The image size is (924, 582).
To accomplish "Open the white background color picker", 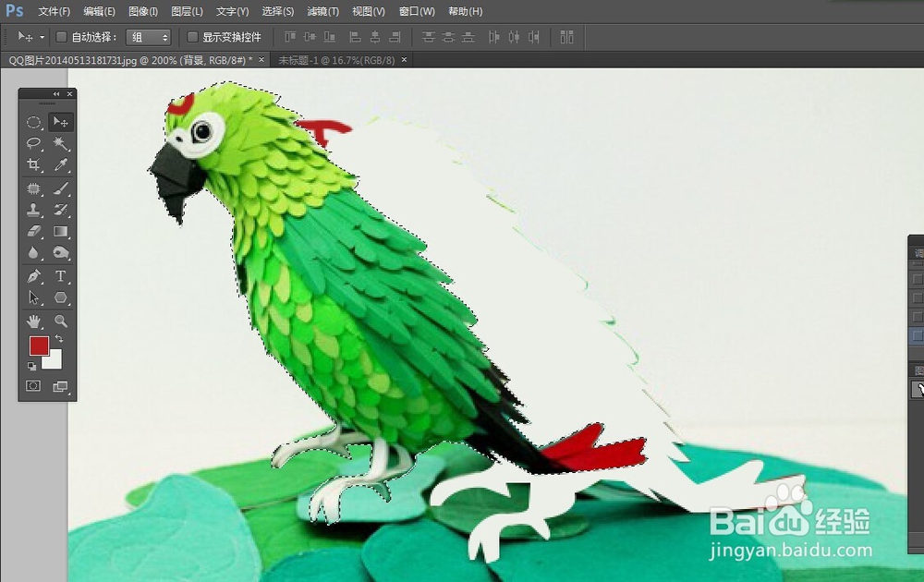I will 55,361.
